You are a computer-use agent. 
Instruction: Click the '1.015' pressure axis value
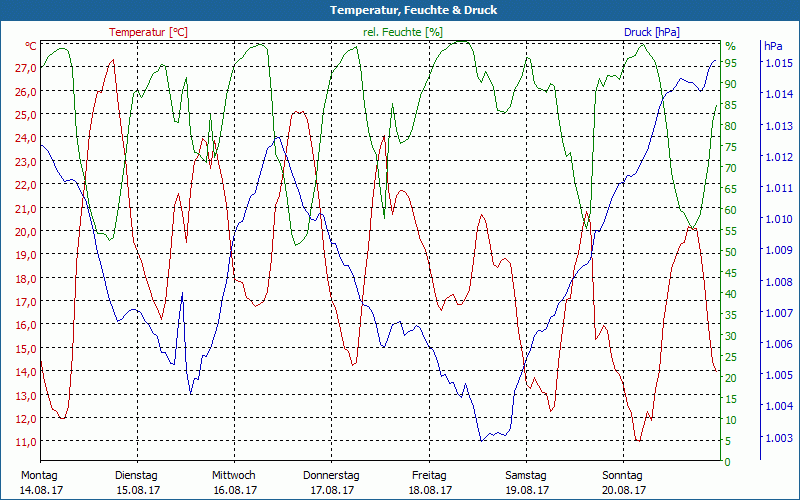[779, 63]
